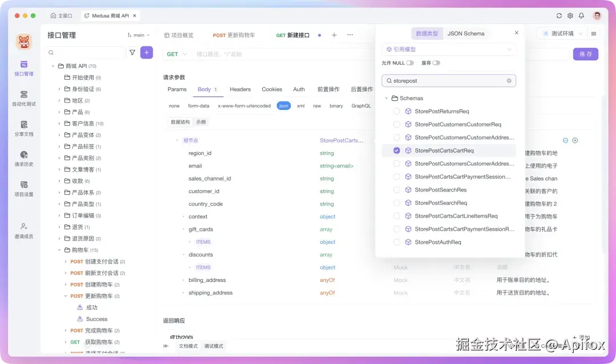Refresh the project with the refresh icon
Image resolution: width=616 pixels, height=364 pixels.
559,15
